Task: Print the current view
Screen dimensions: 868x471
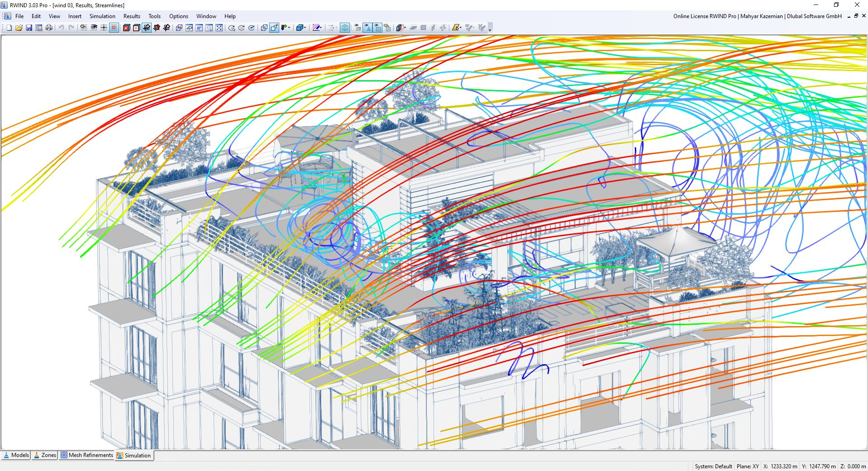Action: (x=49, y=28)
